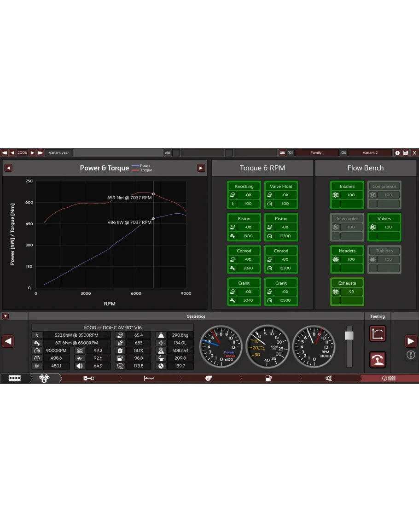Open the fuel system pump stage
The width and height of the screenshot is (419, 532).
click(268, 378)
